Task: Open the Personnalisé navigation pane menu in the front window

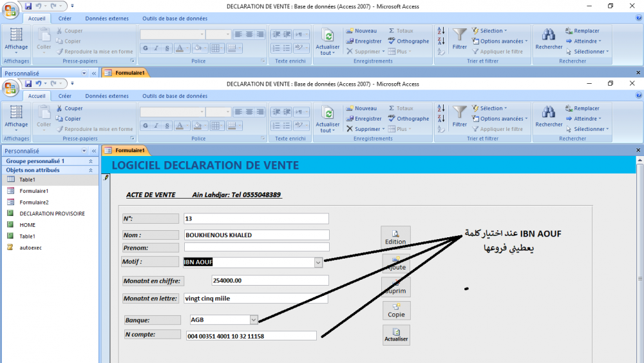Action: [x=84, y=151]
